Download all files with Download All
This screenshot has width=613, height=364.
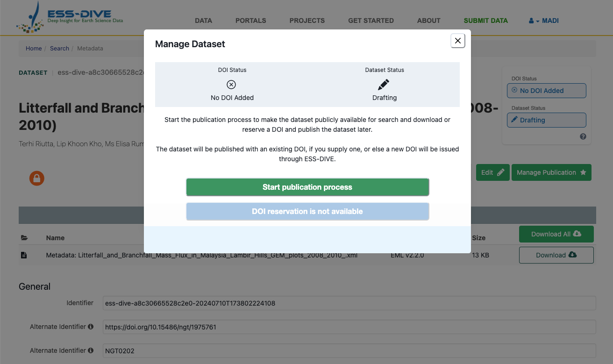coord(556,234)
